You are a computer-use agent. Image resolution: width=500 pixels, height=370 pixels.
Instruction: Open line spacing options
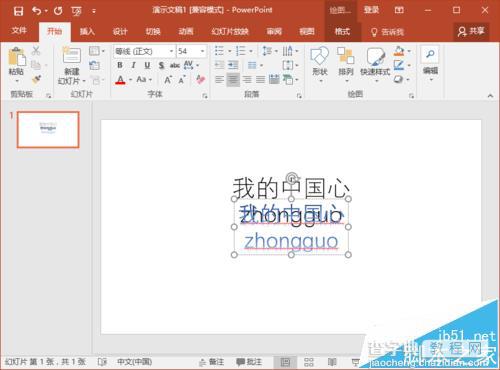(269, 51)
